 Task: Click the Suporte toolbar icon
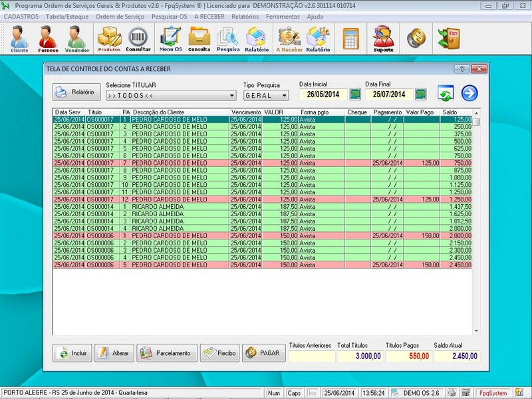(x=383, y=39)
